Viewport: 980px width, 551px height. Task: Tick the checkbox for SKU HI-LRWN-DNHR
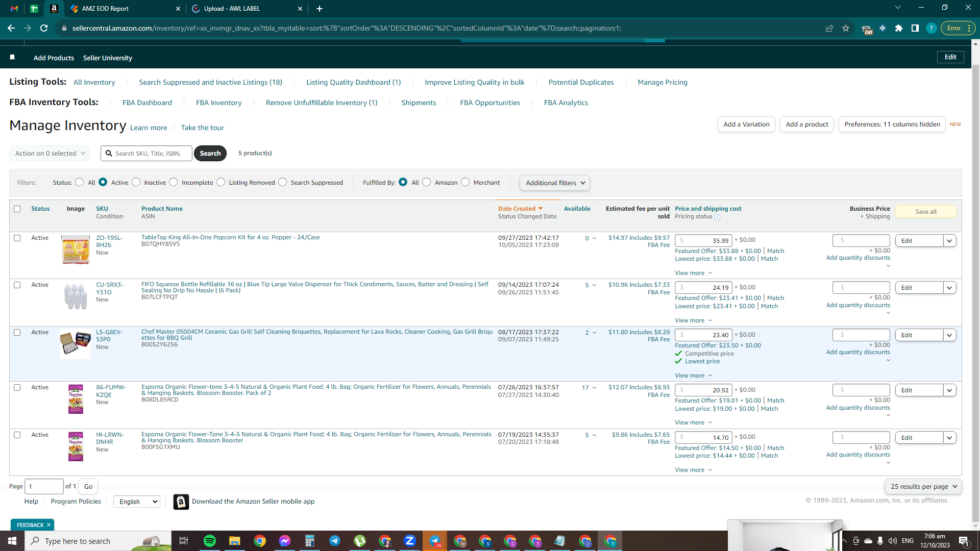click(17, 435)
